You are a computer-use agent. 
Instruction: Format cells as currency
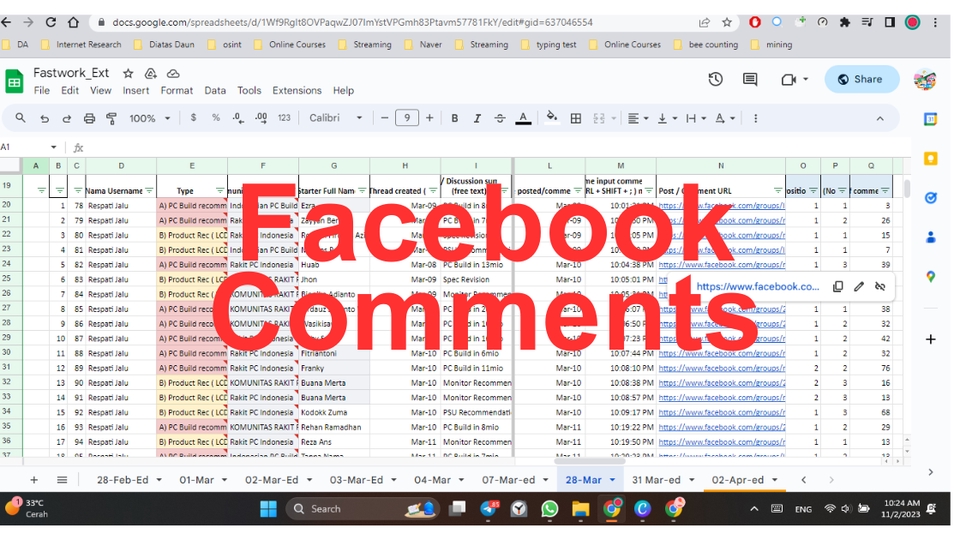pos(193,118)
